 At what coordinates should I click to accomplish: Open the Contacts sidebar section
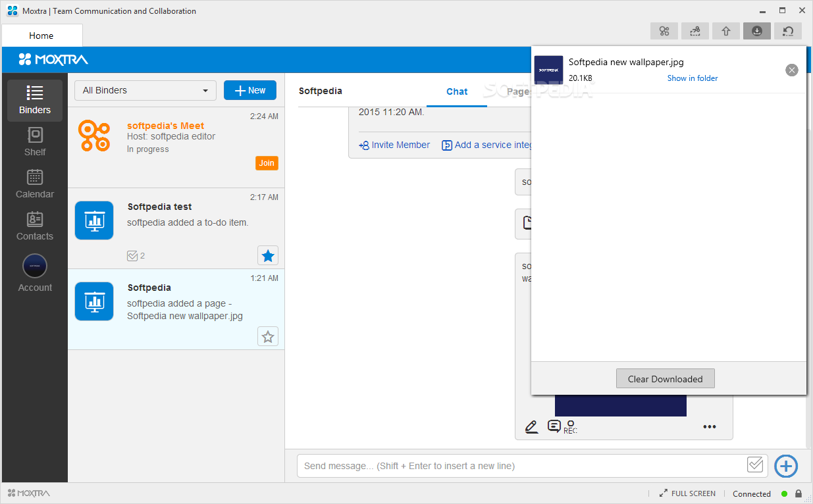coord(35,226)
